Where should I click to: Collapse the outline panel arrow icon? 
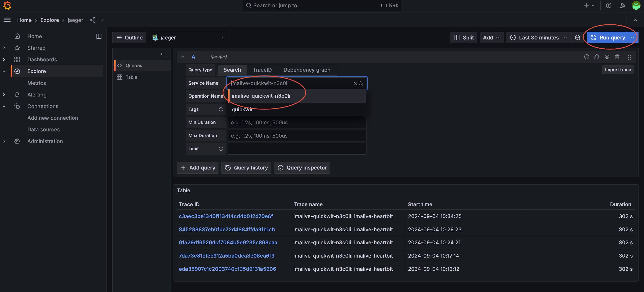(164, 54)
